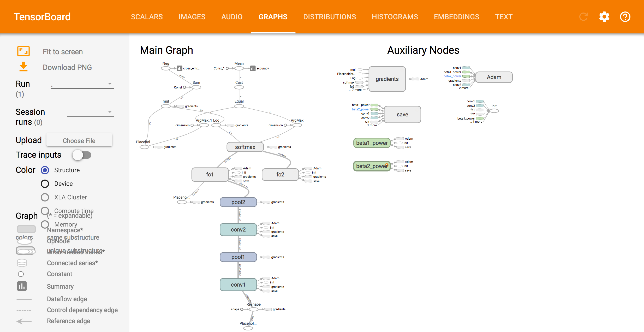644x332 pixels.
Task: Click the blue beta2_power link beside save
Action: coord(361,109)
